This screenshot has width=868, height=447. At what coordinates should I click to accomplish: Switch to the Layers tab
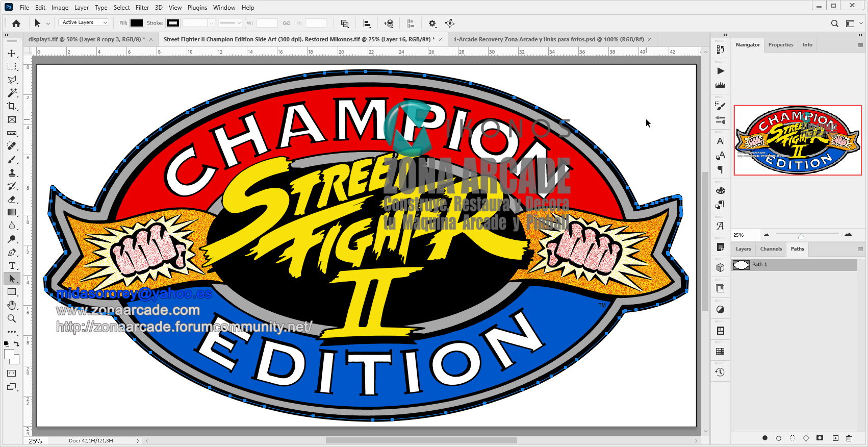[x=743, y=249]
